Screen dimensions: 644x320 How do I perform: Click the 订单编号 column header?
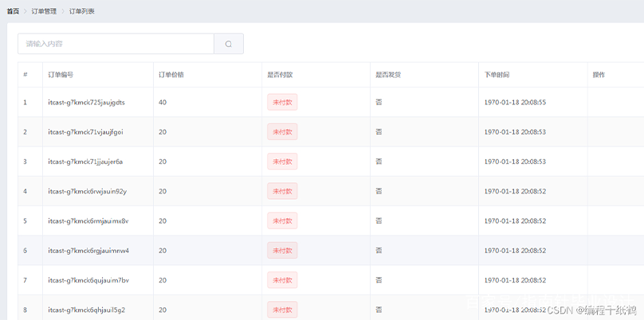click(x=61, y=75)
